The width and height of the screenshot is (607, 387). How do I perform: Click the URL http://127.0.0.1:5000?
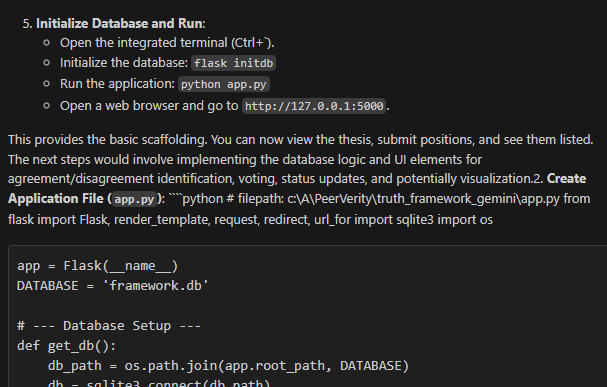314,106
